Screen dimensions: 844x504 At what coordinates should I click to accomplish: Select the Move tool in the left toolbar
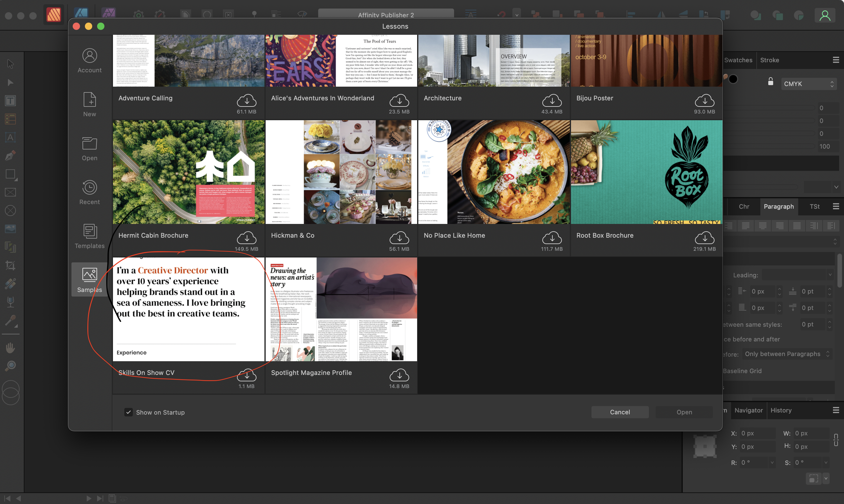[11, 64]
